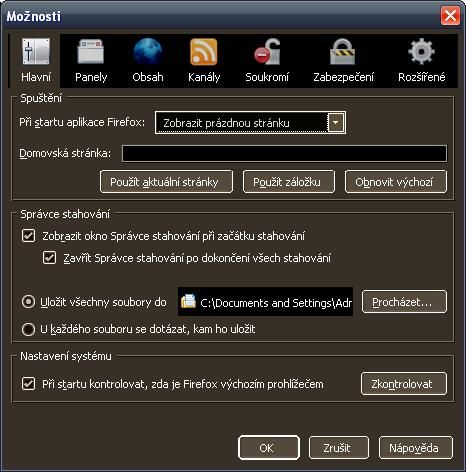Open the Panely tabs icon
Image resolution: width=466 pixels, height=472 pixels.
pyautogui.click(x=91, y=52)
